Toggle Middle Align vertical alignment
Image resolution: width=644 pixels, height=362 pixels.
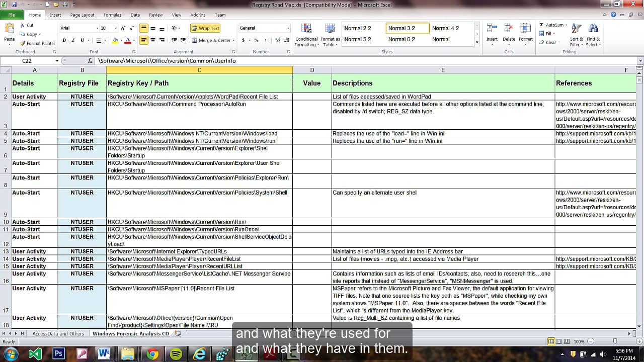click(x=153, y=28)
